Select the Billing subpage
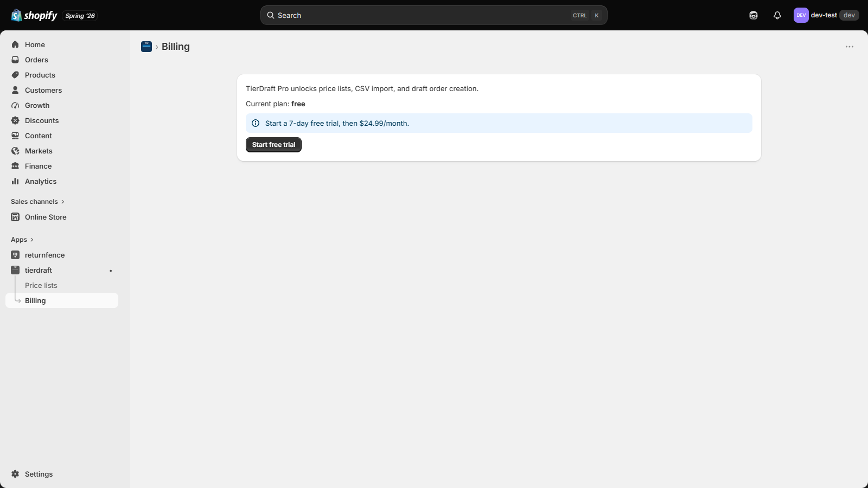The width and height of the screenshot is (868, 488). [62, 300]
